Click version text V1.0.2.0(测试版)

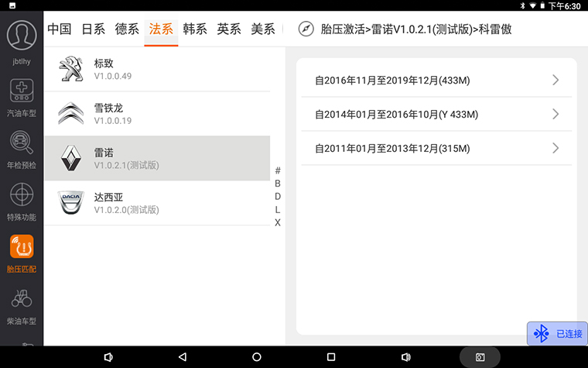126,210
